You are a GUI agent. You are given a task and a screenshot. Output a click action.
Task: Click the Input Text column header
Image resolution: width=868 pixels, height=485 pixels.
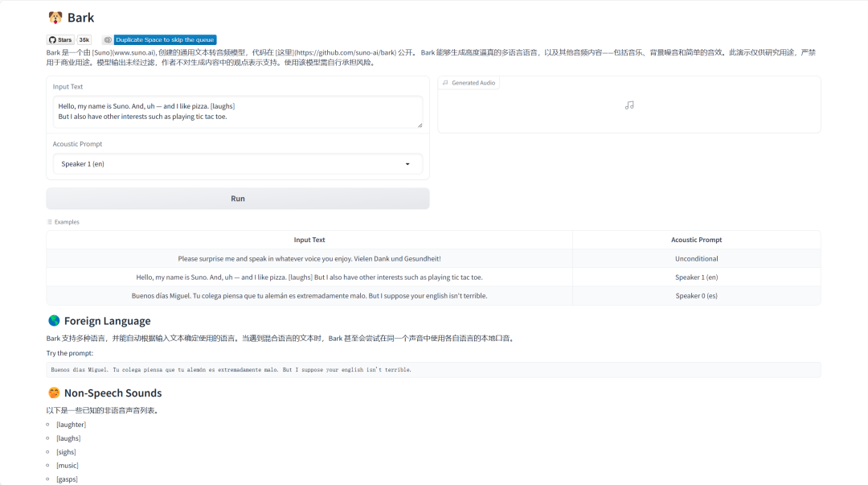[x=309, y=240]
